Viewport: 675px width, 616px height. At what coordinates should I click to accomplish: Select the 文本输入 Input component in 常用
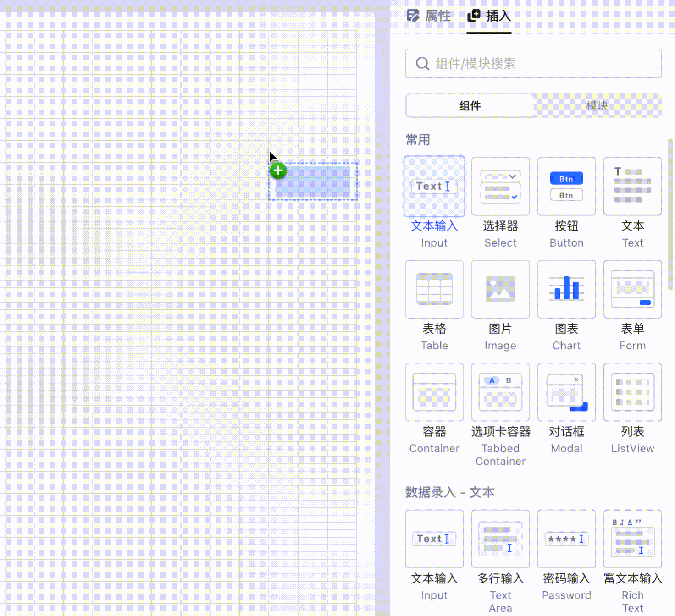(434, 187)
